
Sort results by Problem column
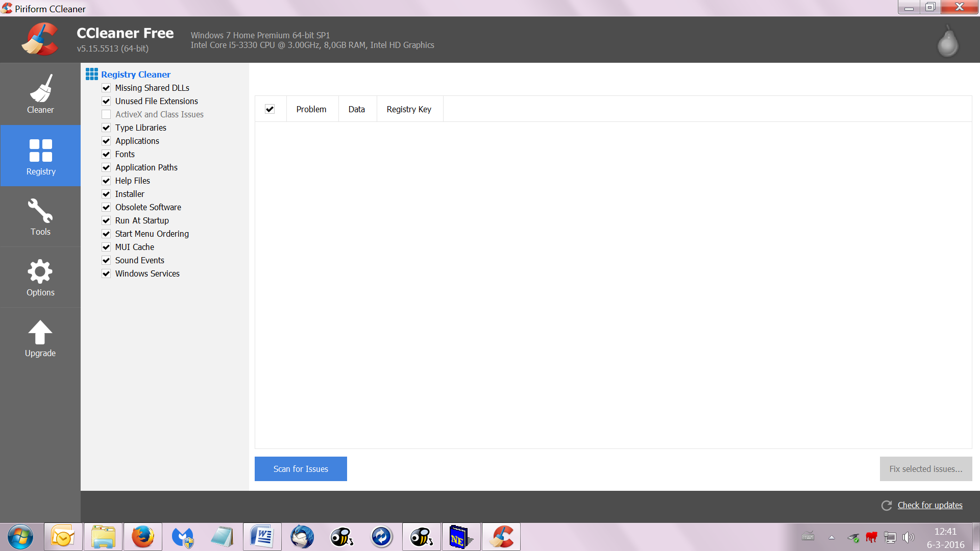tap(312, 109)
